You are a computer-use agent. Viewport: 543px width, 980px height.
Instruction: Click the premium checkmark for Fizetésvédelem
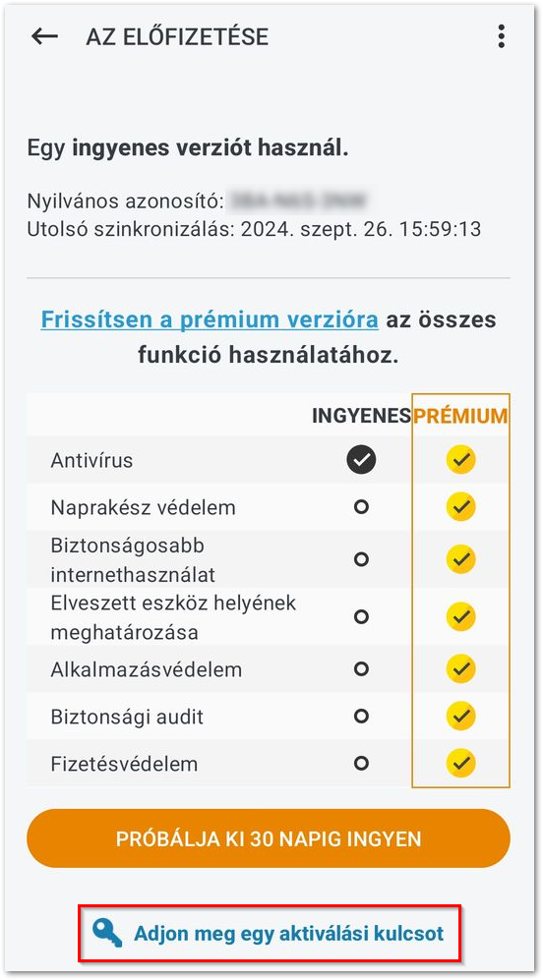point(461,763)
